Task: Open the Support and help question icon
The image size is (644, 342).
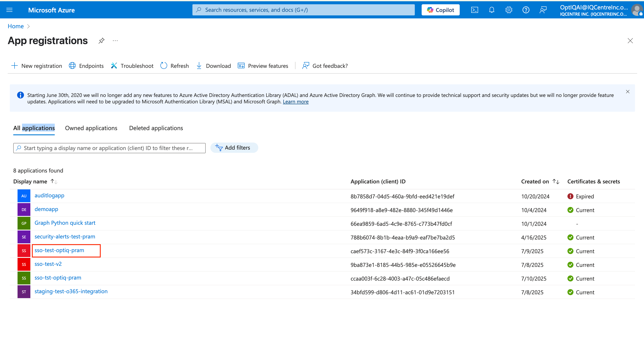Action: (526, 10)
